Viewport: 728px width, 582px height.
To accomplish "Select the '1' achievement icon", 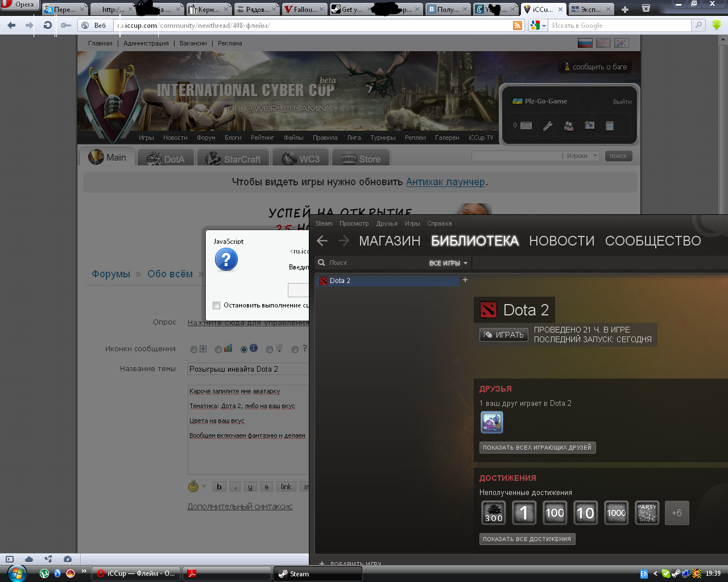I will point(524,513).
